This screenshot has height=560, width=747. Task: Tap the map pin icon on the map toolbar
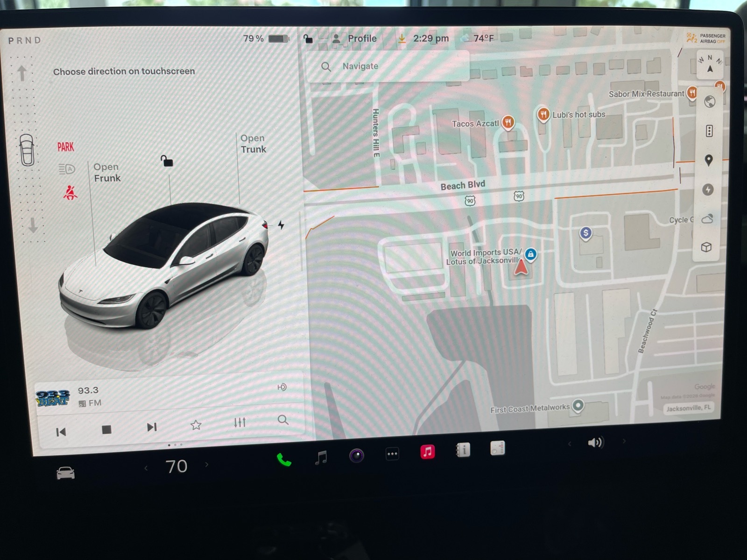(709, 160)
